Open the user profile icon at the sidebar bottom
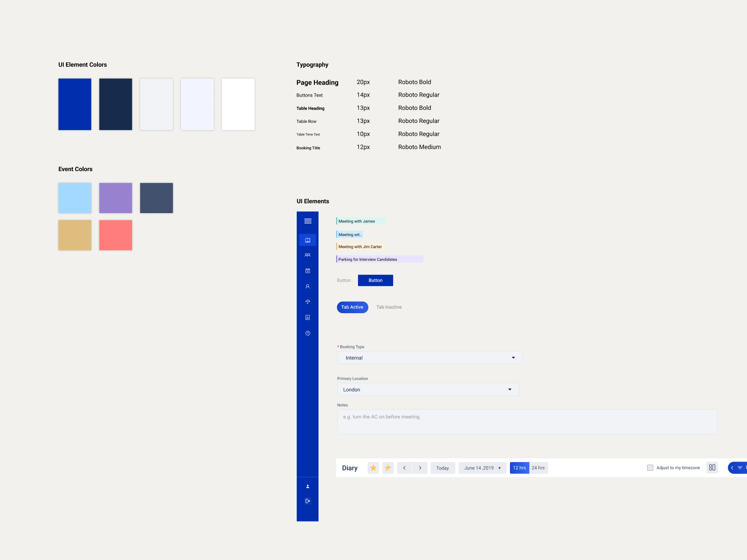Image resolution: width=747 pixels, height=560 pixels. [x=308, y=486]
